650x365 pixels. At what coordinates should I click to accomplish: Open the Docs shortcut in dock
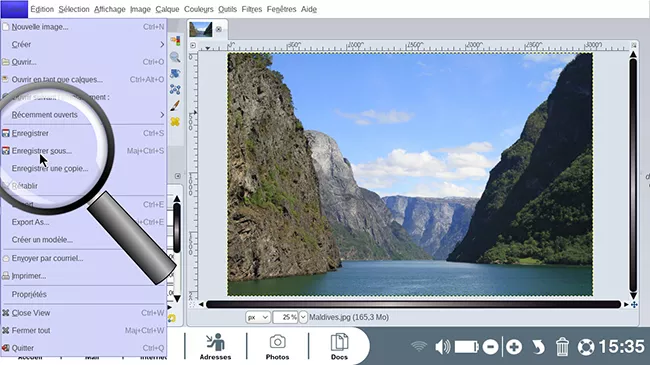tap(339, 346)
